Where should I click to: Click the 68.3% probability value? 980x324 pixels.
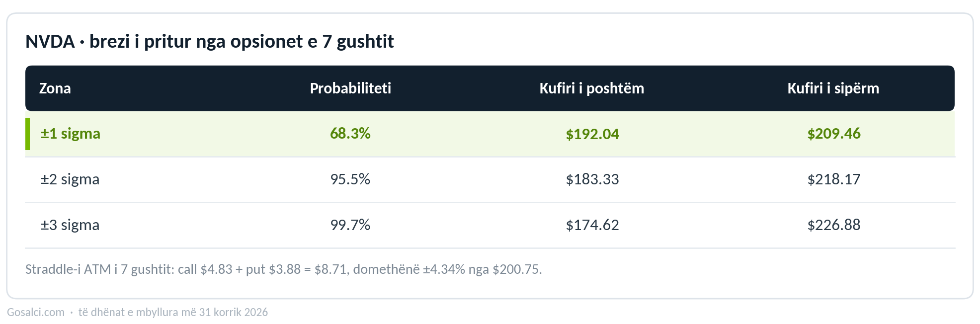350,134
